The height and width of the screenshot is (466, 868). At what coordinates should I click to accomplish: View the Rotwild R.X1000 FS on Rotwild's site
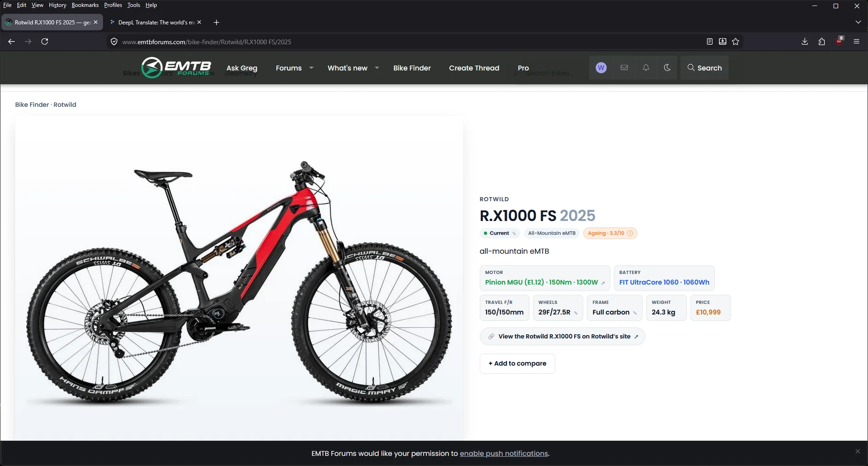[562, 337]
